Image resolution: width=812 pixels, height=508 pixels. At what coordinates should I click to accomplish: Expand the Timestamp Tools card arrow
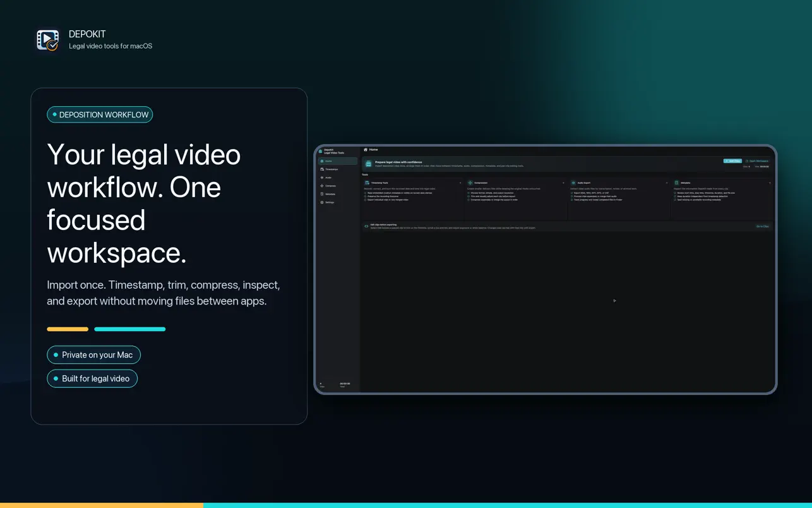[x=460, y=183]
